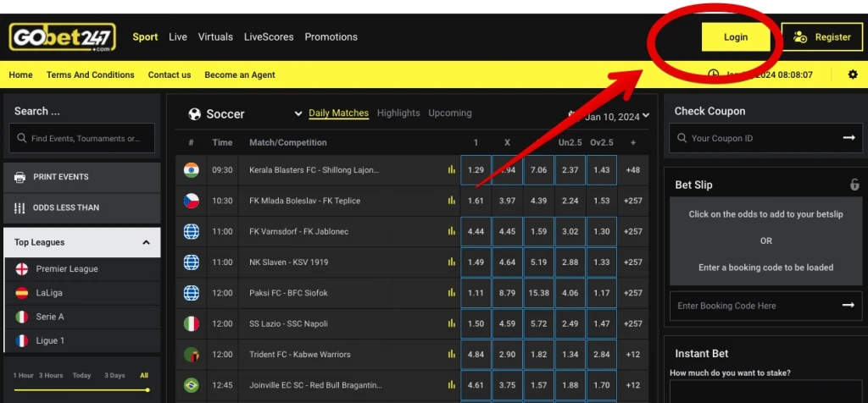Open the Live menu
The height and width of the screenshot is (403, 868).
[178, 37]
